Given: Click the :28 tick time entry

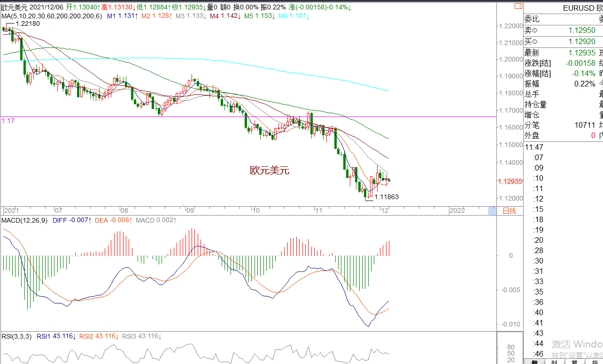Looking at the screenshot, I should tap(538, 250).
